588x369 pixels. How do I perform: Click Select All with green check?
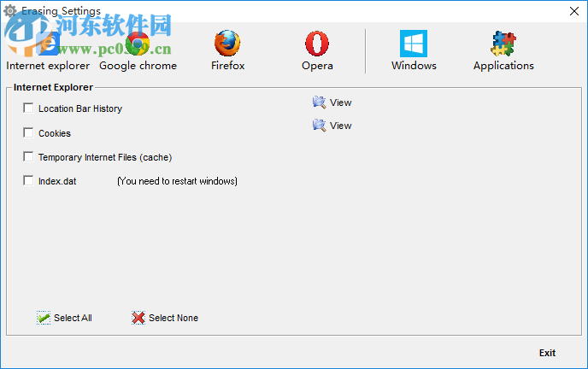tap(64, 318)
